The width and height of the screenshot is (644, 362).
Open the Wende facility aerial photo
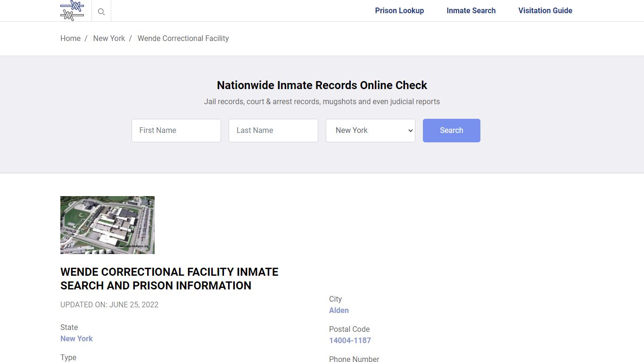(107, 225)
